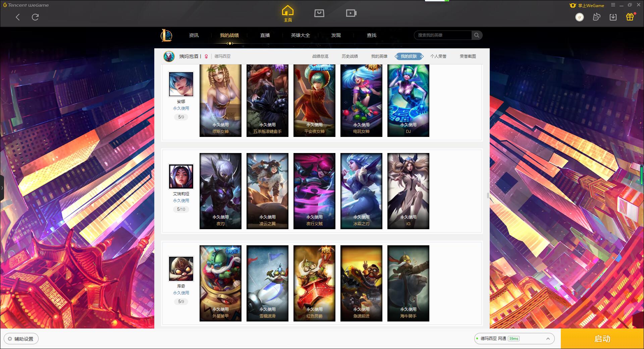Click the 启动 launch button
644x349 pixels.
click(602, 339)
